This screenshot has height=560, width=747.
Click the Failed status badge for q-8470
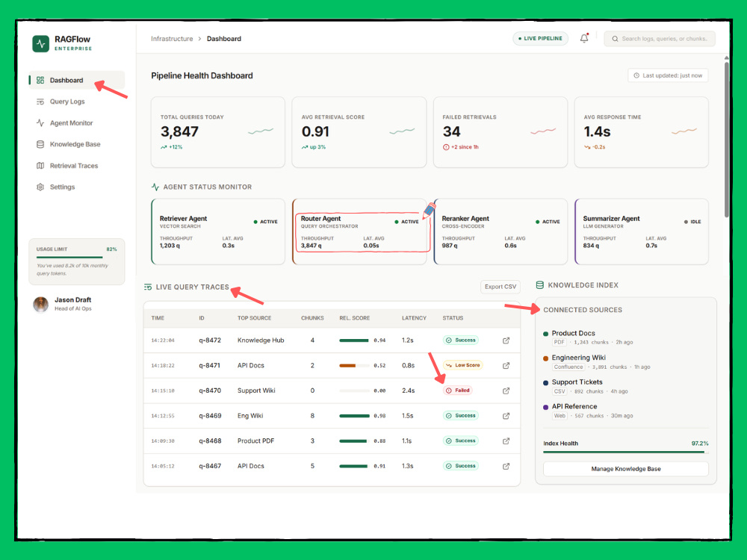(457, 391)
